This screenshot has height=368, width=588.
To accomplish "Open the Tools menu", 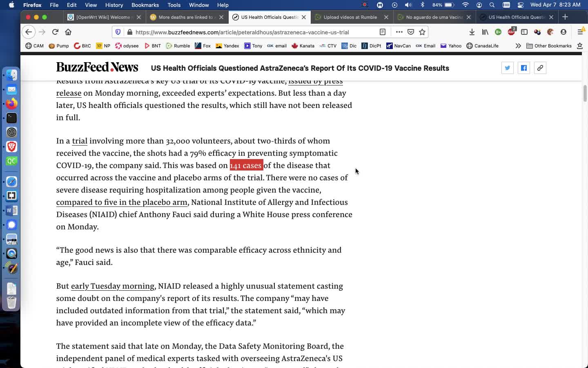I will [174, 5].
